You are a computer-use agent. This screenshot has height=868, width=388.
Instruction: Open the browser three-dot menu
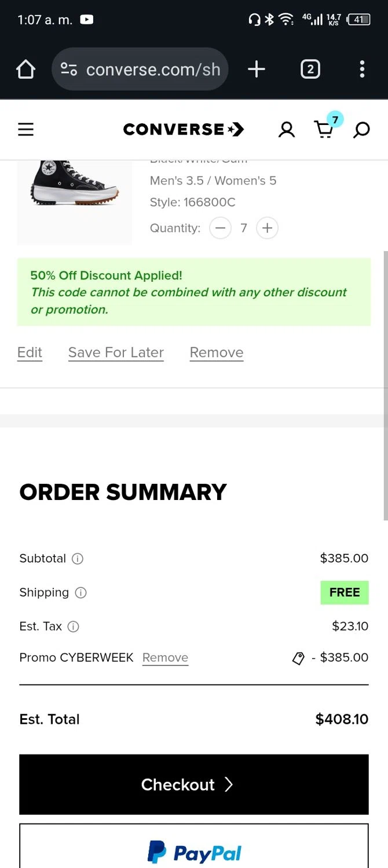click(x=362, y=70)
